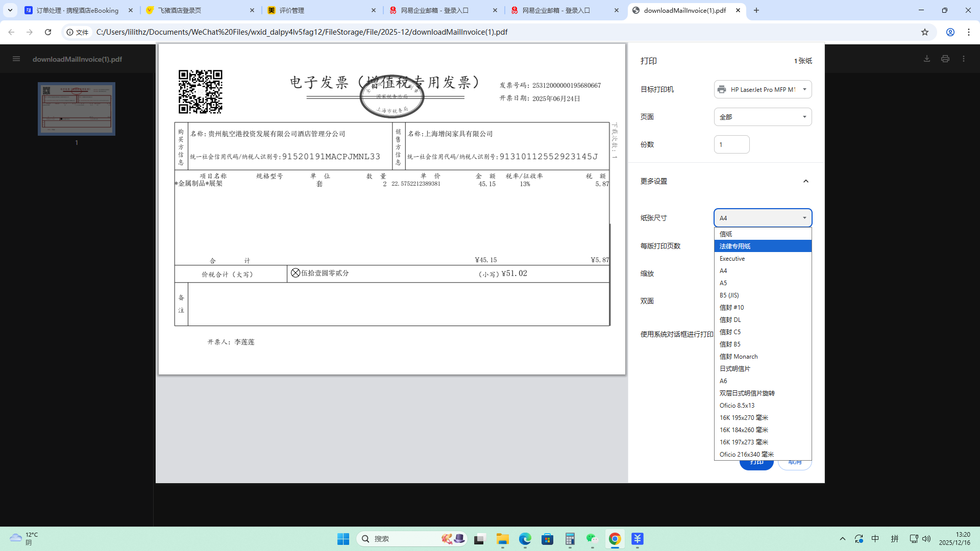This screenshot has width=980, height=551.
Task: Open the 页面 pages dropdown set to 全部
Action: (763, 117)
